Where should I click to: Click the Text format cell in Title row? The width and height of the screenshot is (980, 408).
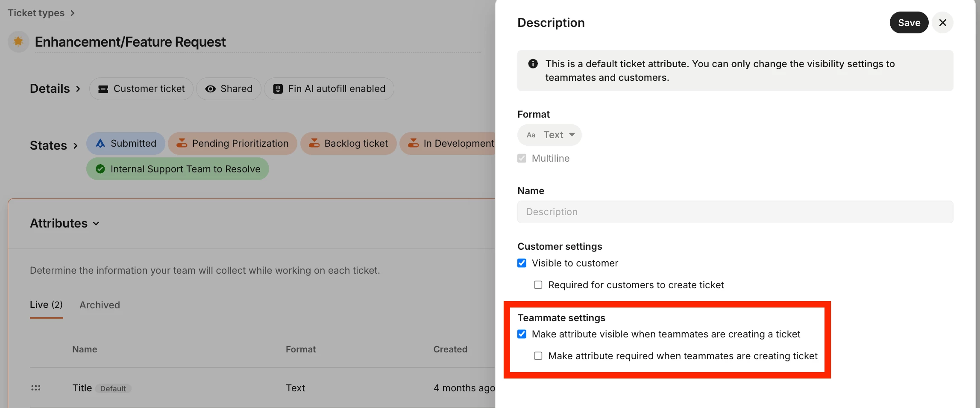point(295,388)
